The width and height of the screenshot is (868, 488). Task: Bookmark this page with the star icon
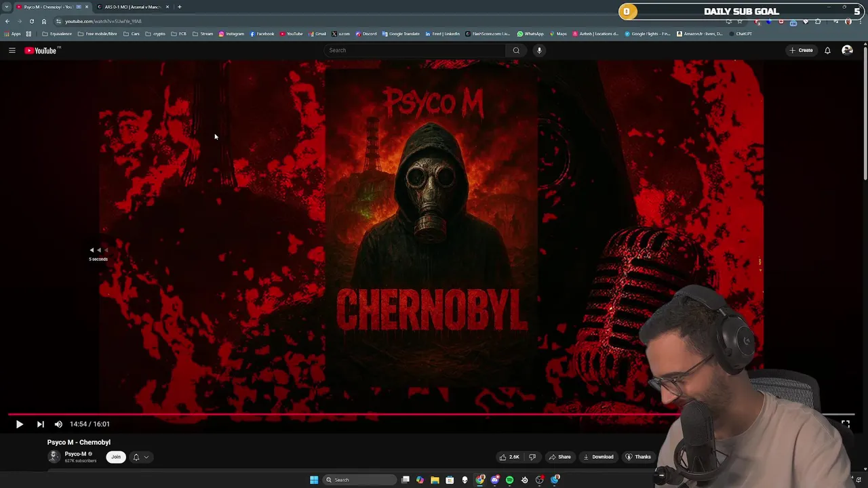coord(739,21)
